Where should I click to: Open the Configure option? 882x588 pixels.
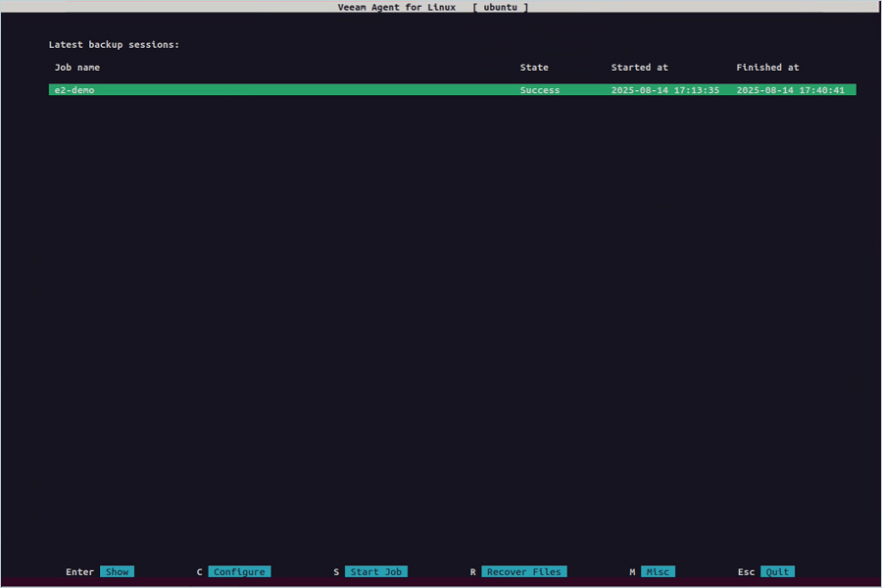(x=239, y=571)
